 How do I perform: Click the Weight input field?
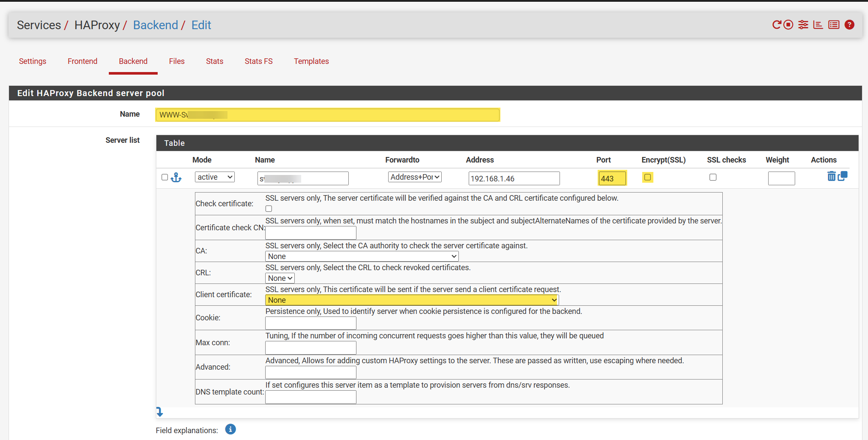click(781, 178)
